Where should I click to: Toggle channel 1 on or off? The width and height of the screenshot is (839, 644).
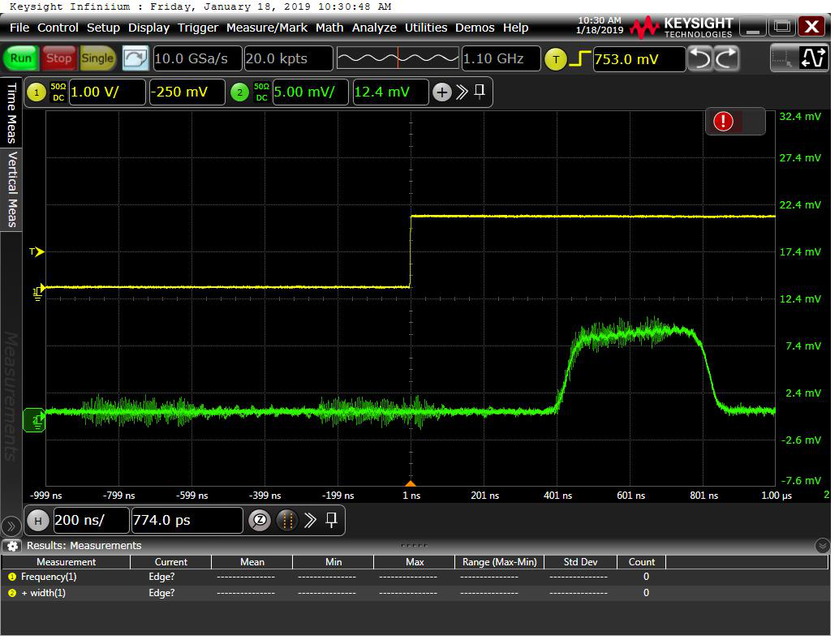(x=36, y=92)
